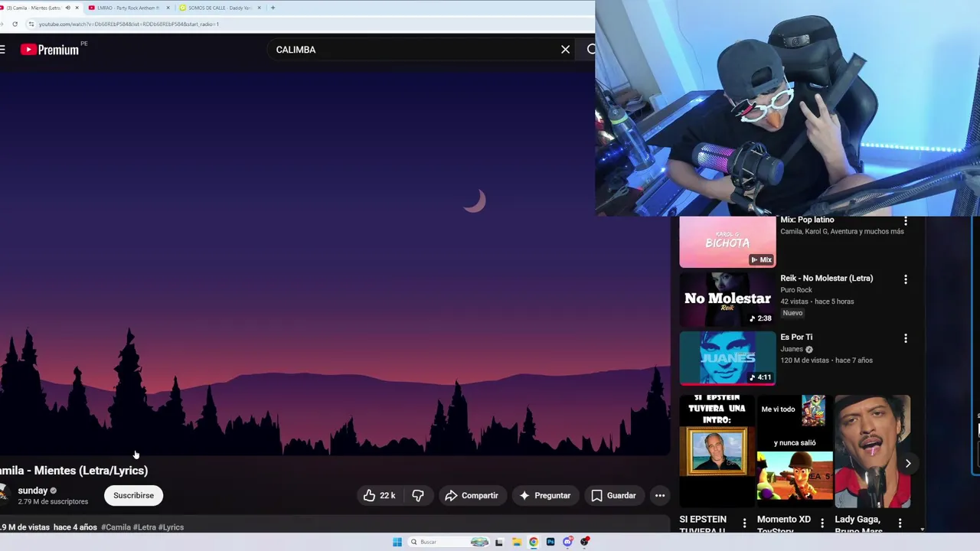Screen dimensions: 980x551
Task: Open site information icon in address bar
Action: (x=31, y=24)
